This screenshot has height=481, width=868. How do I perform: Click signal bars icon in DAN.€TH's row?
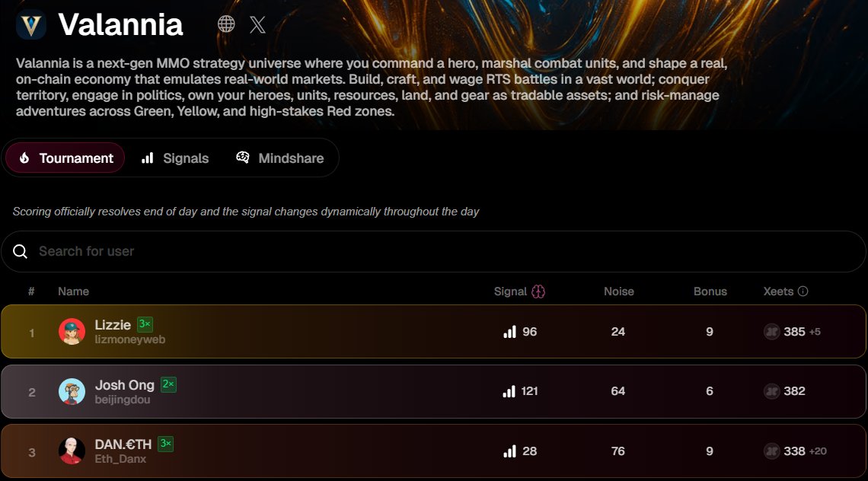click(509, 451)
